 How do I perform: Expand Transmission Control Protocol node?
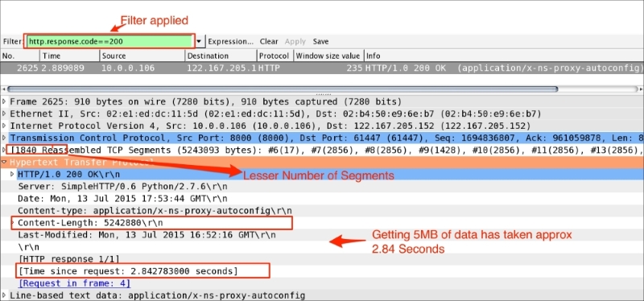click(x=4, y=138)
